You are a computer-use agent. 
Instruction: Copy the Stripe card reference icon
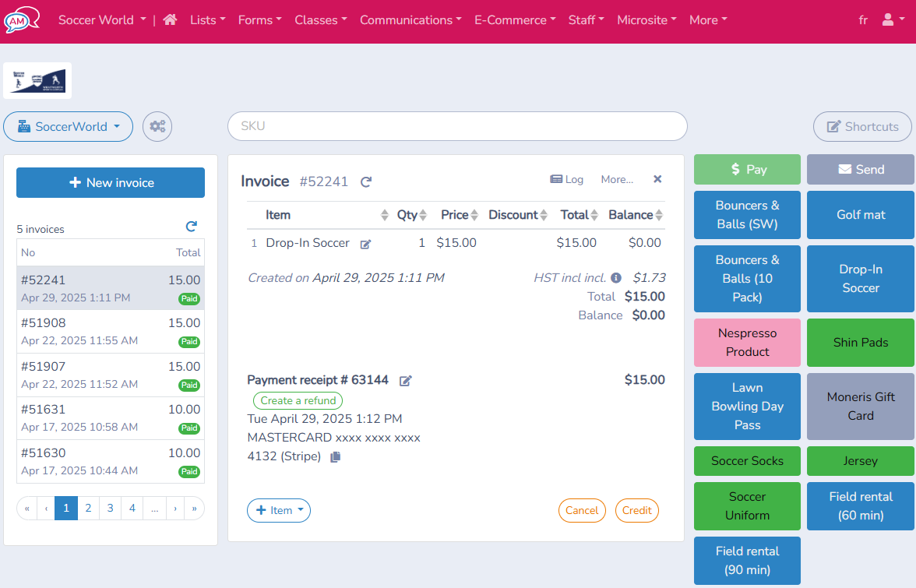335,456
